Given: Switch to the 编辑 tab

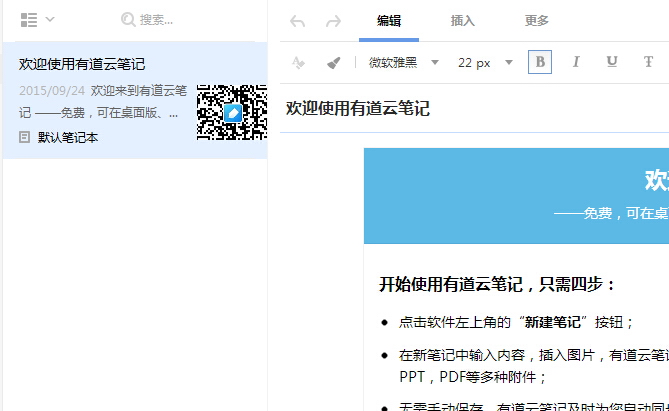Looking at the screenshot, I should pos(389,20).
